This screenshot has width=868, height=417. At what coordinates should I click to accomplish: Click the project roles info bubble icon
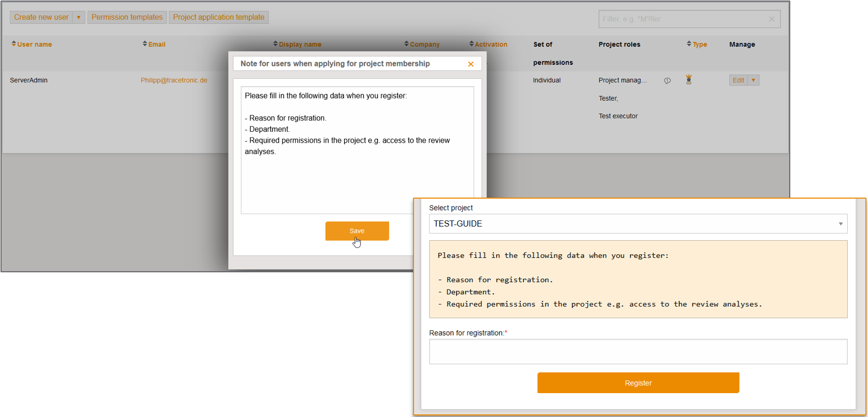pos(667,81)
